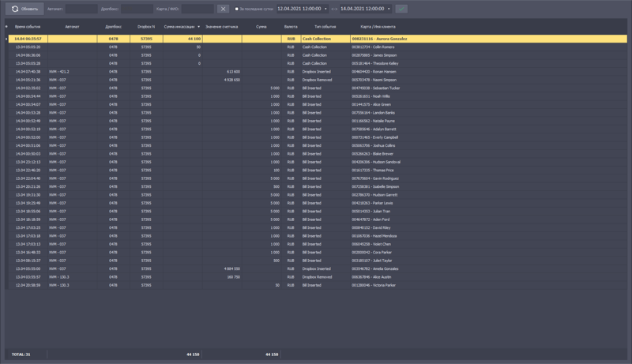Click the Автомат filter input field
This screenshot has width=632, height=364.
(81, 9)
